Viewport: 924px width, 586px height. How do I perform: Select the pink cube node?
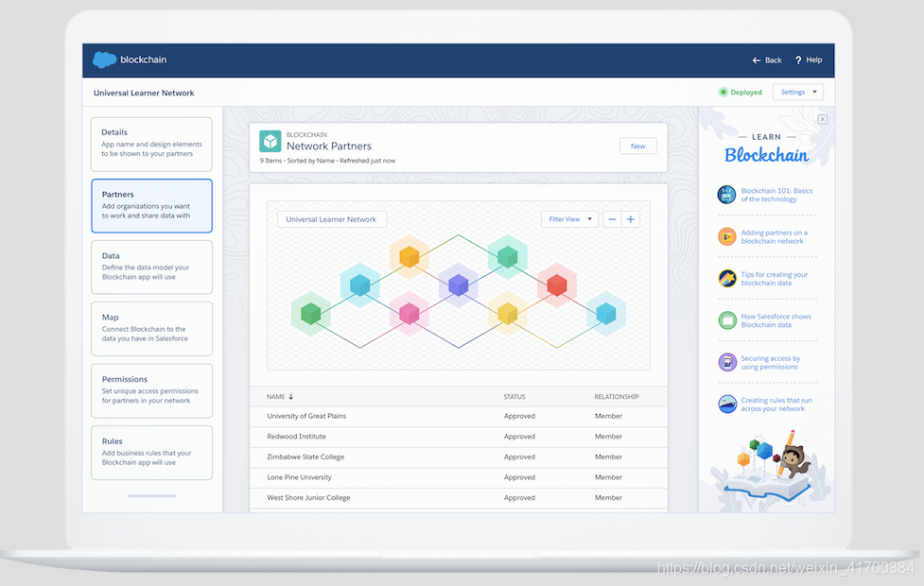click(x=409, y=314)
